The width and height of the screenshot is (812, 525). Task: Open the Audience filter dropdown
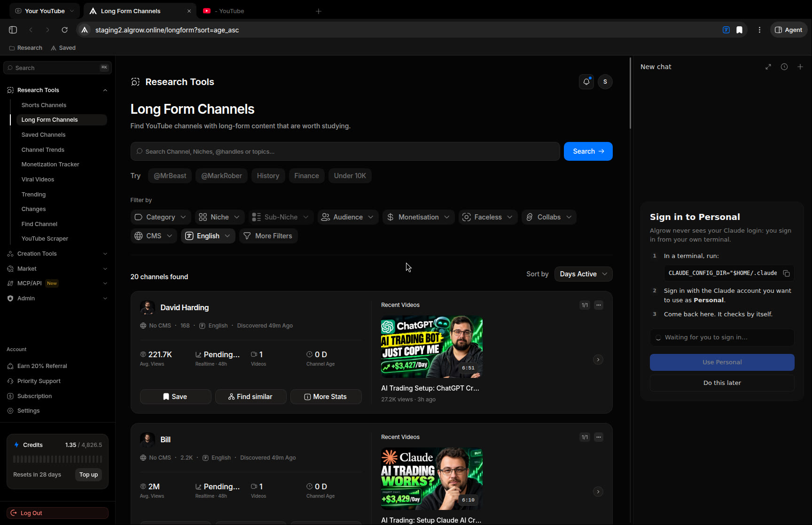(348, 217)
